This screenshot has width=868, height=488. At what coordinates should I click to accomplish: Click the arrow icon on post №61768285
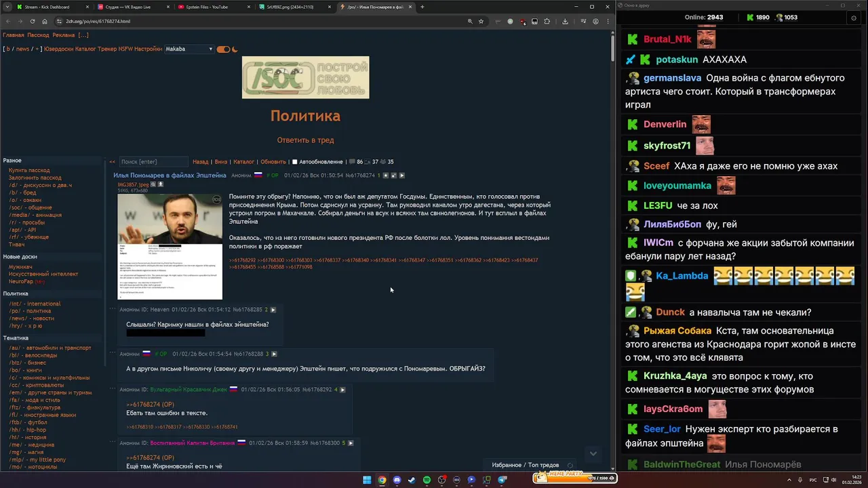[273, 310]
